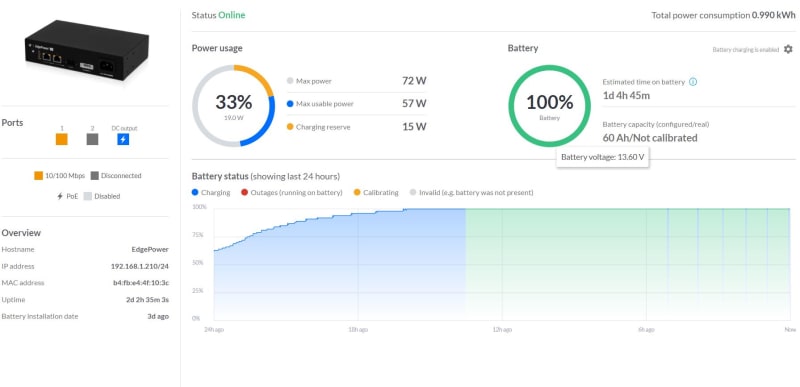
Task: Click the 100% battery gauge
Action: coord(549,106)
